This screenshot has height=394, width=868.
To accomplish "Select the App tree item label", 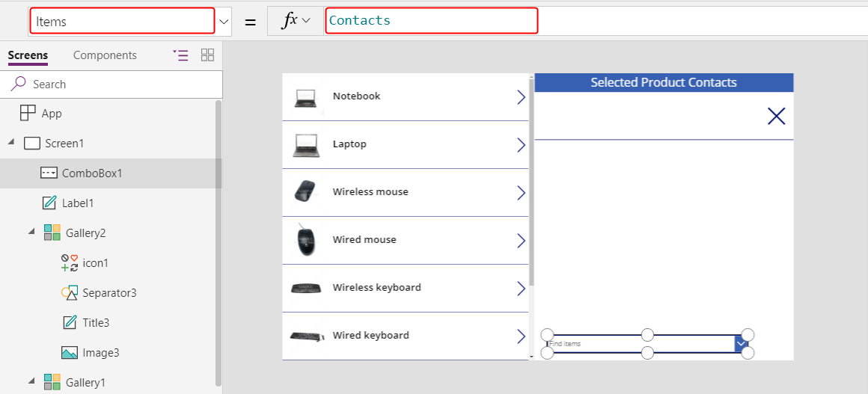I will coord(52,114).
